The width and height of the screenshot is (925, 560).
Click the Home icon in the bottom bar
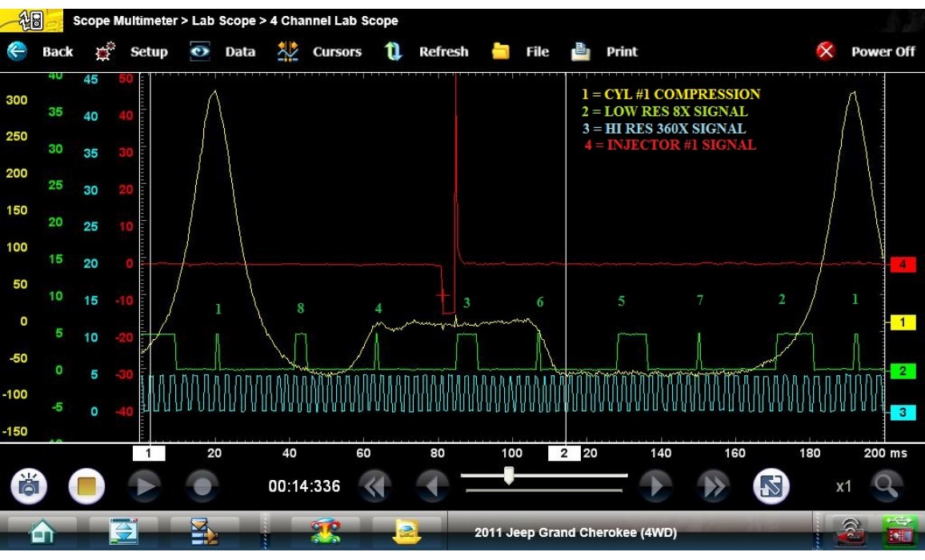[x=42, y=533]
